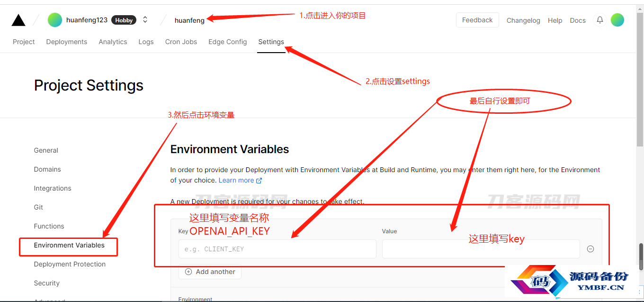The height and width of the screenshot is (302, 644).
Task: Click the Environment Variables section heading
Action: (230, 149)
